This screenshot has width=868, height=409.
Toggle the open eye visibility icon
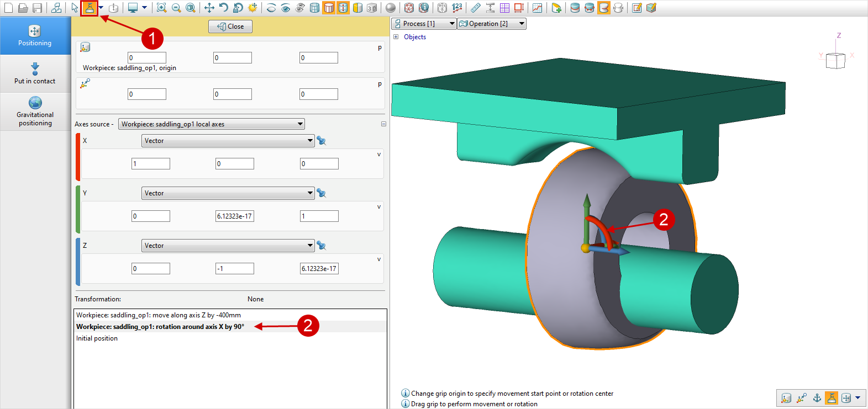[x=286, y=8]
